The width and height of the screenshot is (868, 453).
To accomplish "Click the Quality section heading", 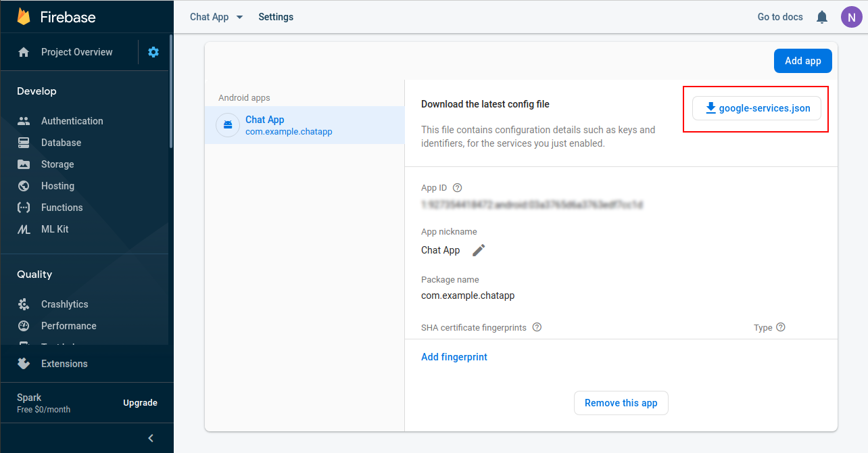I will pyautogui.click(x=34, y=275).
